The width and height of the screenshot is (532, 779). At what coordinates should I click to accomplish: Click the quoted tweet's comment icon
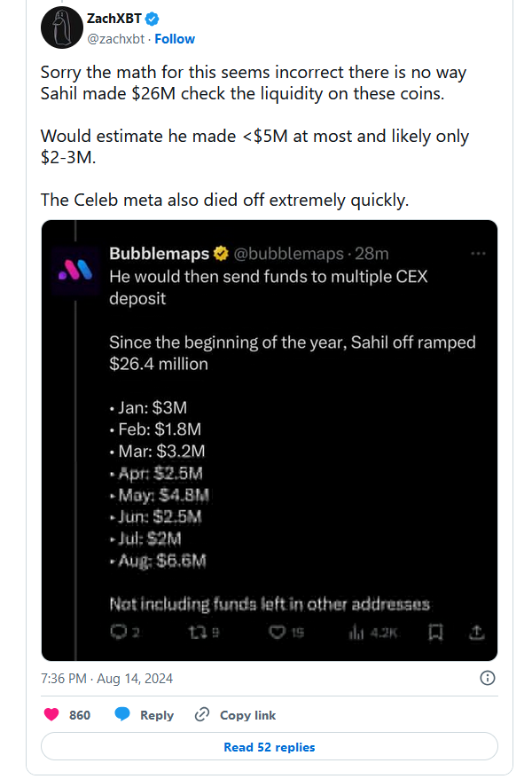(x=118, y=633)
